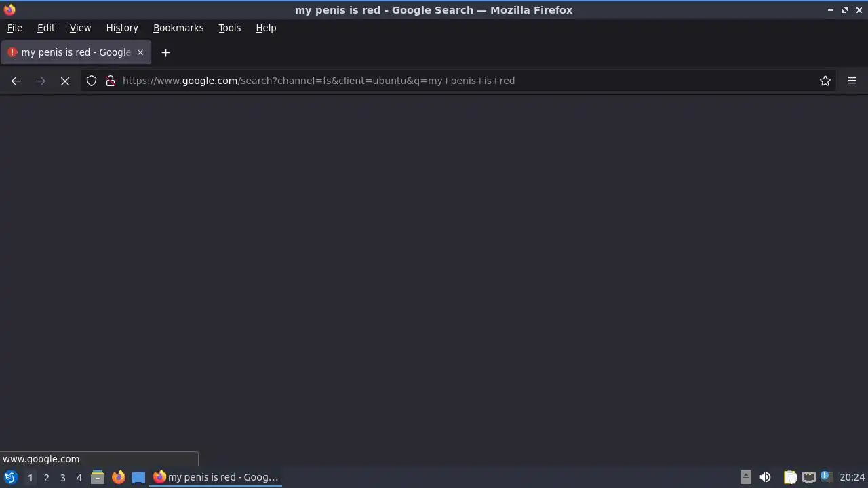The width and height of the screenshot is (868, 488).
Task: Switch to workspace 4
Action: tap(79, 477)
